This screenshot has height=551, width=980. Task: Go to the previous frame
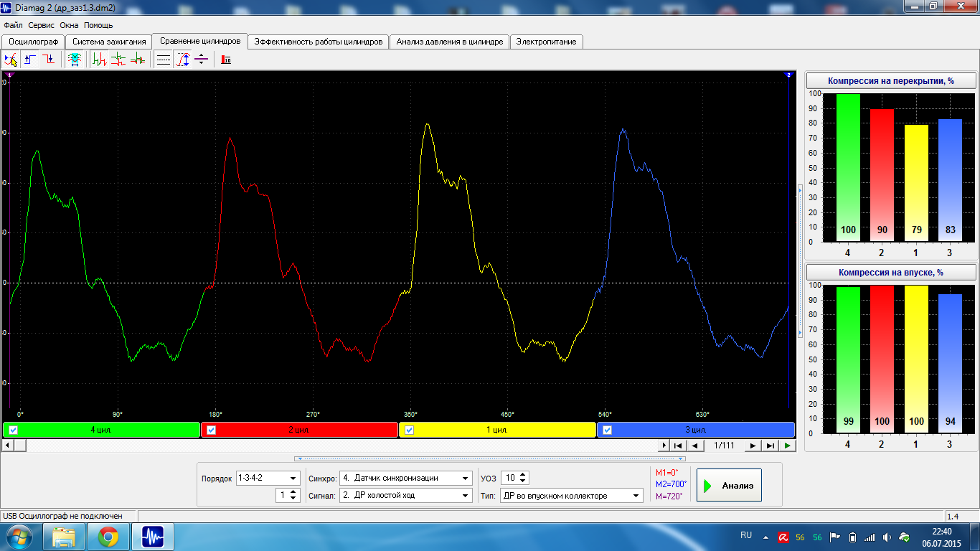point(694,446)
